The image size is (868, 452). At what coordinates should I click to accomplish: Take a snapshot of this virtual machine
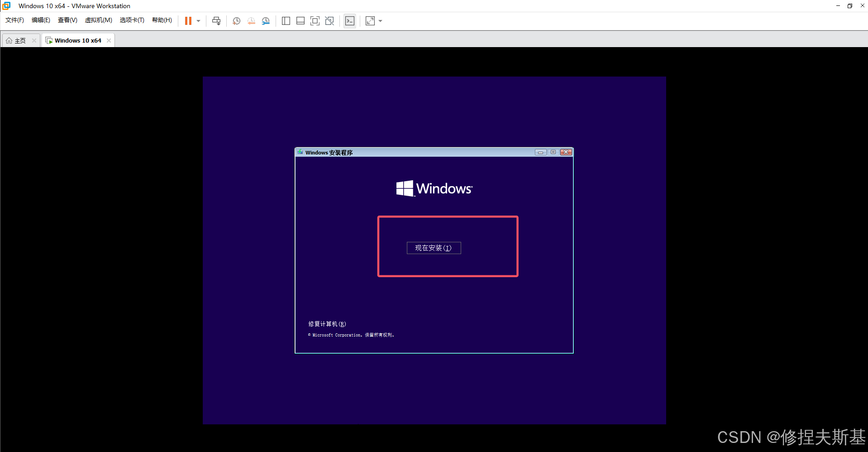[x=236, y=21]
